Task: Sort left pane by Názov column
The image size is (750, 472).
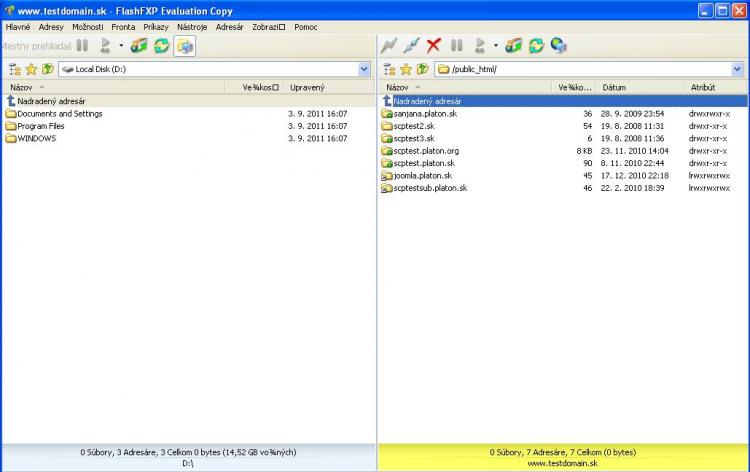Action: coord(114,88)
